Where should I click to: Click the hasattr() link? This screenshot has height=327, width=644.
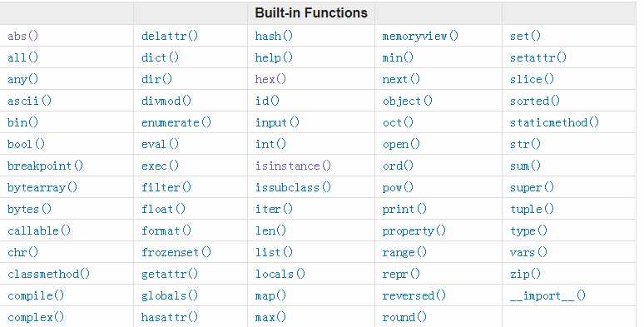coord(170,317)
